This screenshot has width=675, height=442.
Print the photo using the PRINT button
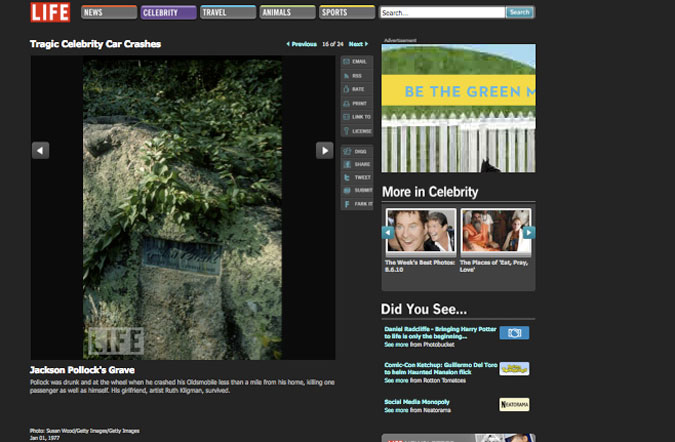point(357,103)
